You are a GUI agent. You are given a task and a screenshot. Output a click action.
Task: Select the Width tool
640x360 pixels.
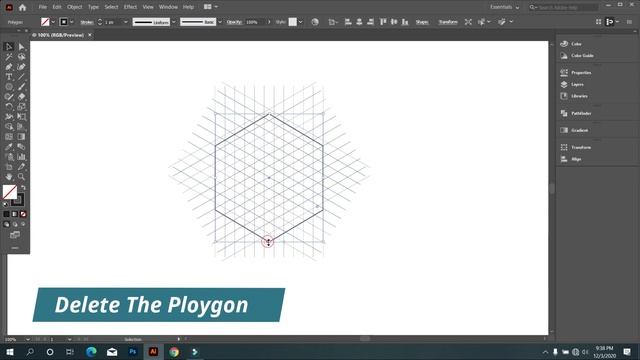tap(9, 117)
